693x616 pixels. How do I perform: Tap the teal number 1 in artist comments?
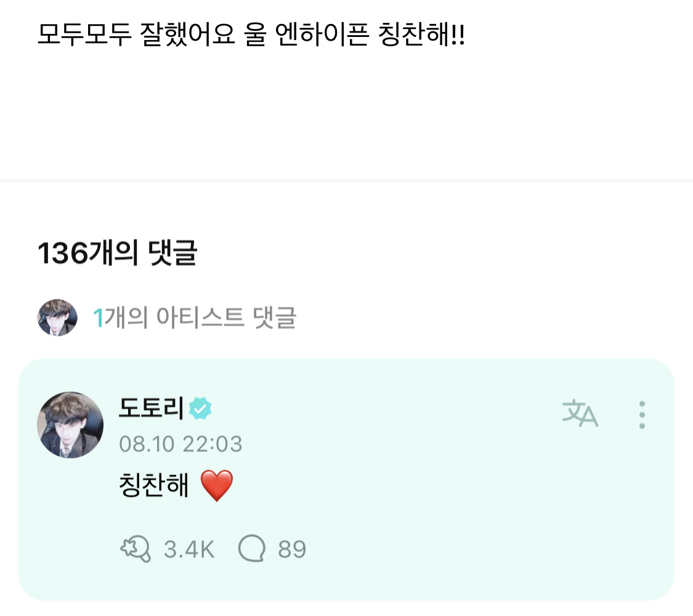[x=97, y=318]
